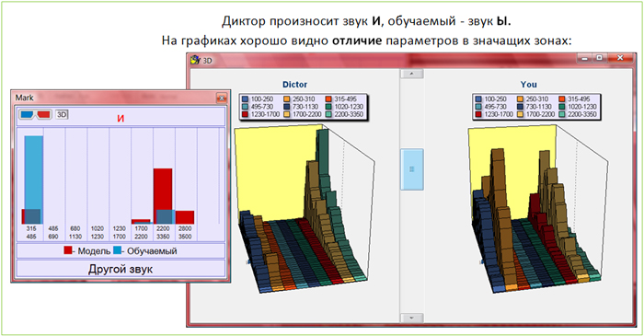Click Dictor legend swatch 495-730
Image resolution: width=644 pixels, height=336 pixels.
(x=246, y=107)
